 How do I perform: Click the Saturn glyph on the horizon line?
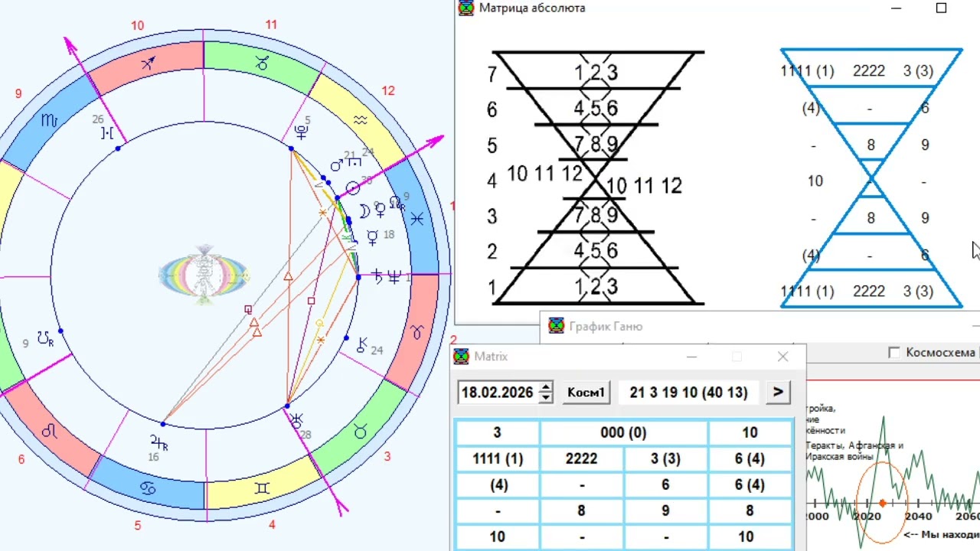click(x=377, y=277)
